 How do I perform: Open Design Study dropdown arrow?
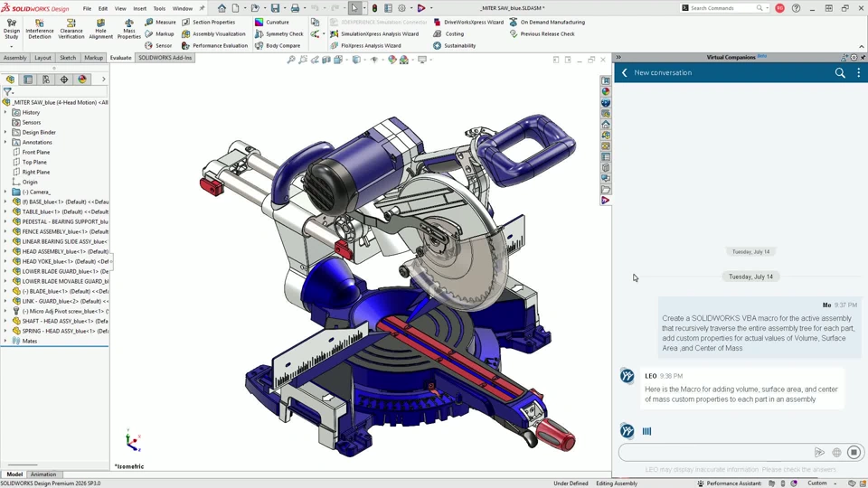tap(12, 46)
